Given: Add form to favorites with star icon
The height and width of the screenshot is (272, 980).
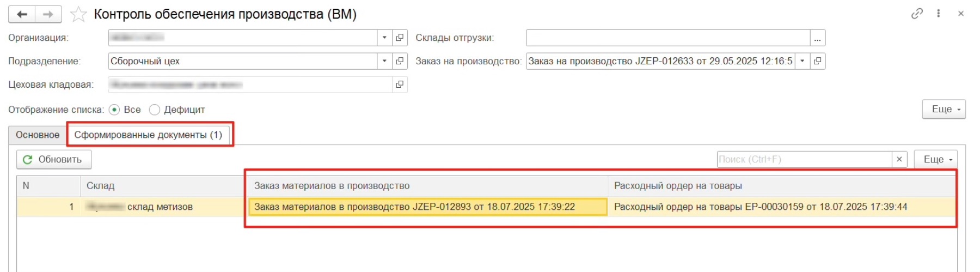Looking at the screenshot, I should point(78,15).
